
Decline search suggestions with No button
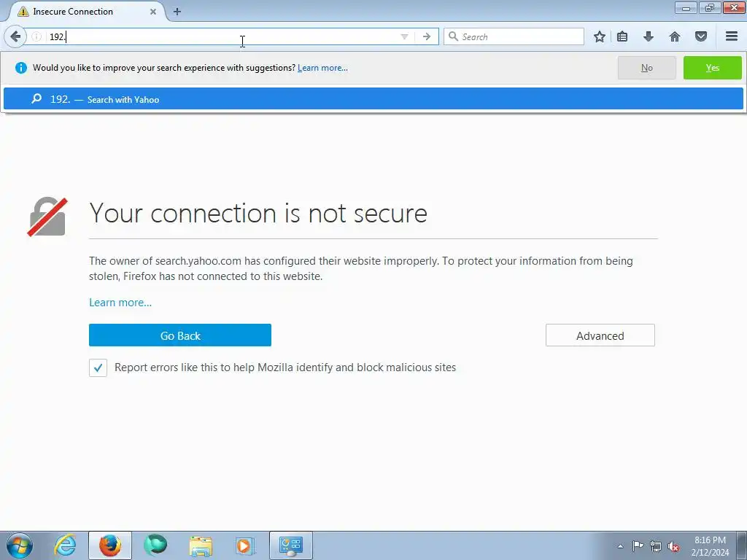(x=646, y=68)
